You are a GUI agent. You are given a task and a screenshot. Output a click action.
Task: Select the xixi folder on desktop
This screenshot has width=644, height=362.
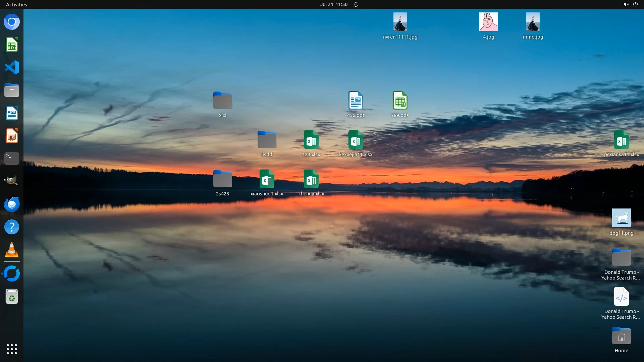[222, 101]
